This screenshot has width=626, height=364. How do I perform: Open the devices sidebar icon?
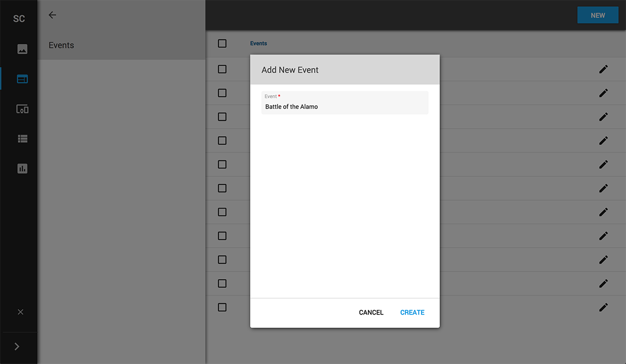tap(22, 109)
